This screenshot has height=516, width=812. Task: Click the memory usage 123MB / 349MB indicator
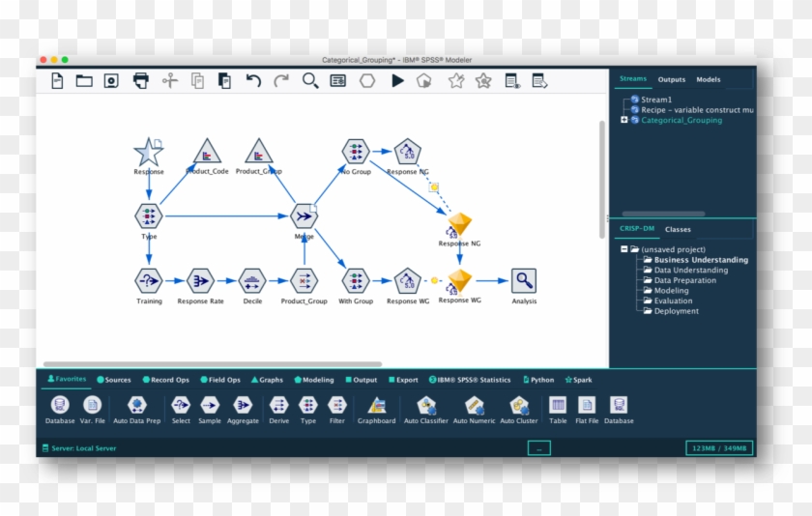tap(719, 448)
